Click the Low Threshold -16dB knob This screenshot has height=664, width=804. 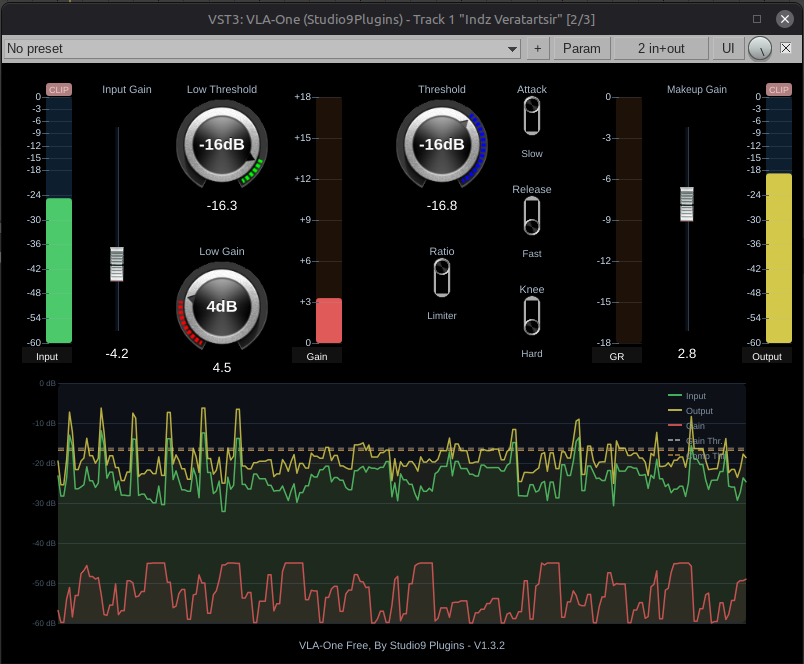(x=222, y=145)
